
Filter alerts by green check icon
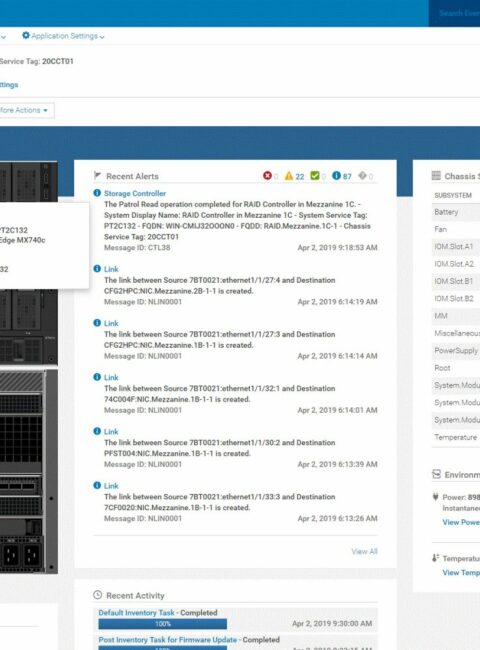click(315, 176)
